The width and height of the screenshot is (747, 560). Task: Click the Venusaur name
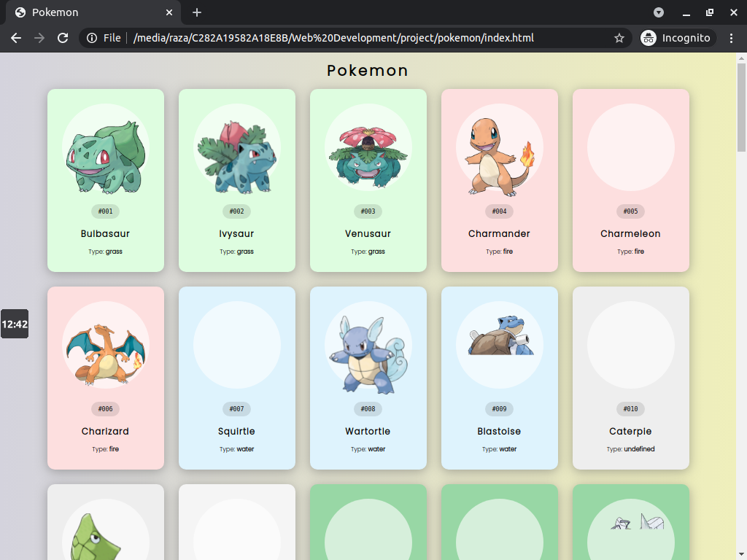point(368,234)
